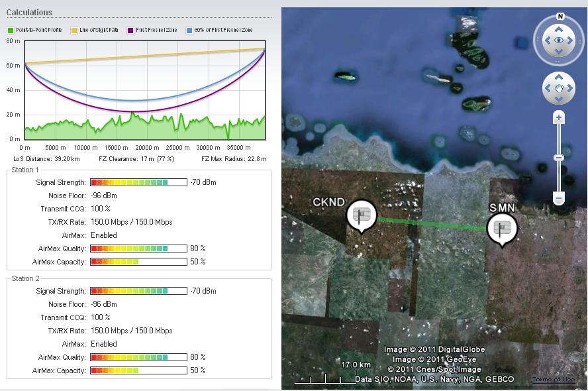Click the "17.0 km" map scale label

click(356, 364)
